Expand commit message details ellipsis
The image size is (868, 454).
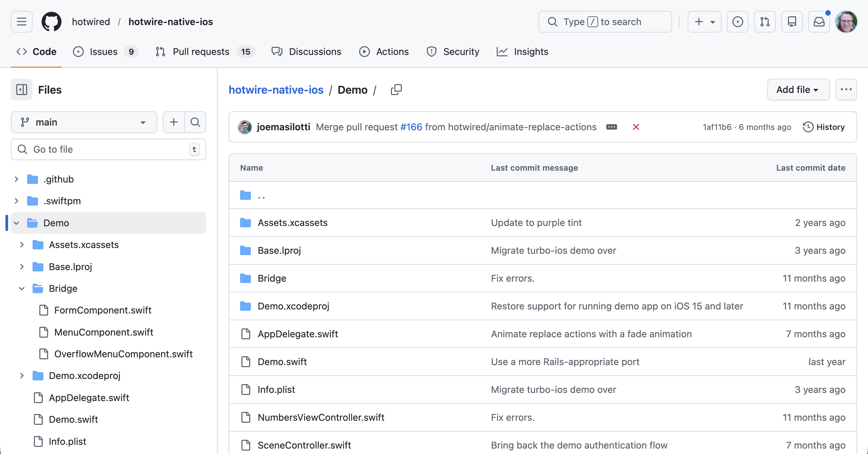click(x=612, y=127)
